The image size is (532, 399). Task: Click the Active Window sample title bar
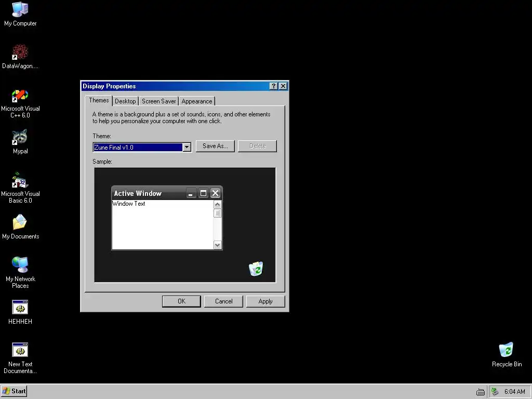pyautogui.click(x=167, y=193)
